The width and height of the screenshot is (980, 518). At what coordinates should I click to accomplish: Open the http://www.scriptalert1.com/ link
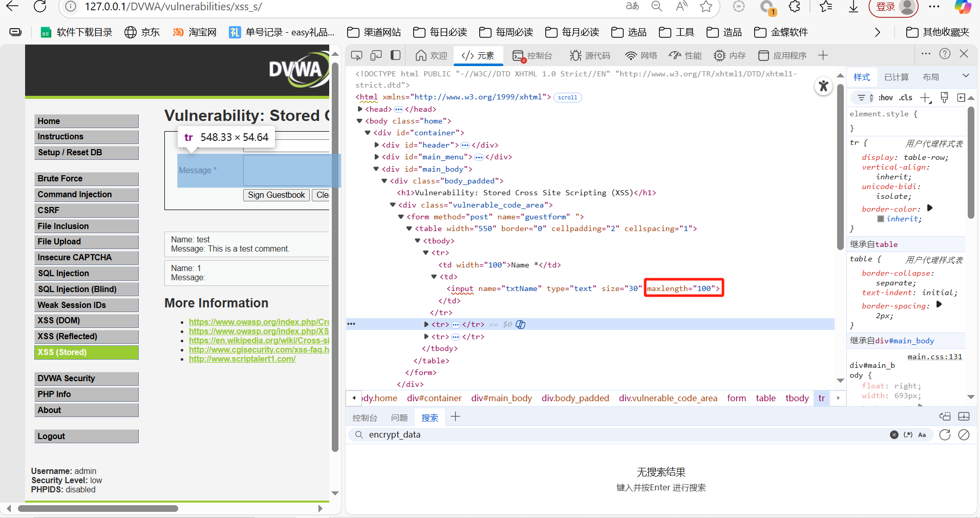242,359
